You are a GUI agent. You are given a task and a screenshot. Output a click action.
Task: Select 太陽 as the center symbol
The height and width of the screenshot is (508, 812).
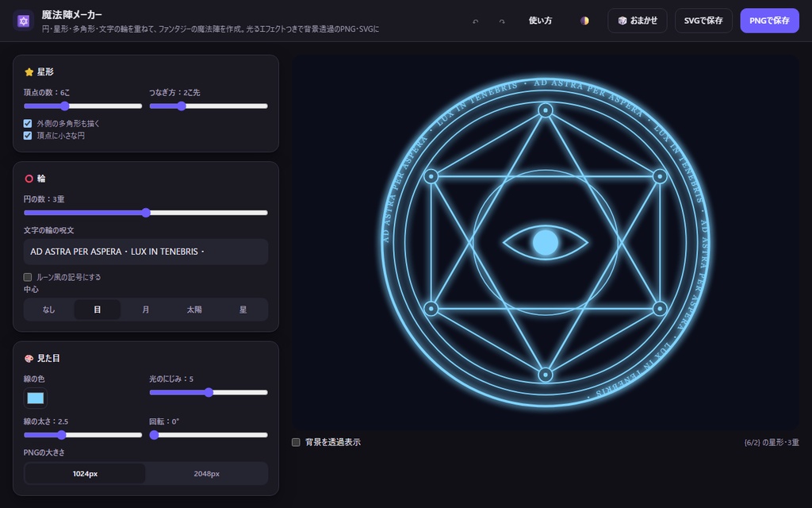click(194, 310)
